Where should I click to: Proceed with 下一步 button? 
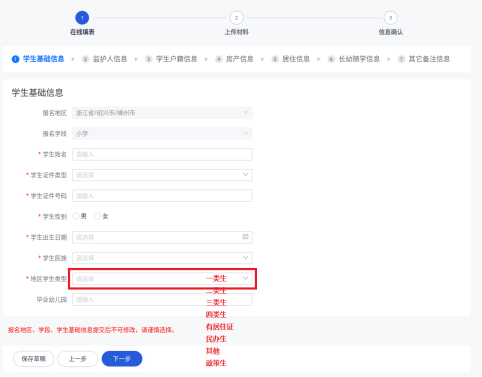tap(122, 359)
